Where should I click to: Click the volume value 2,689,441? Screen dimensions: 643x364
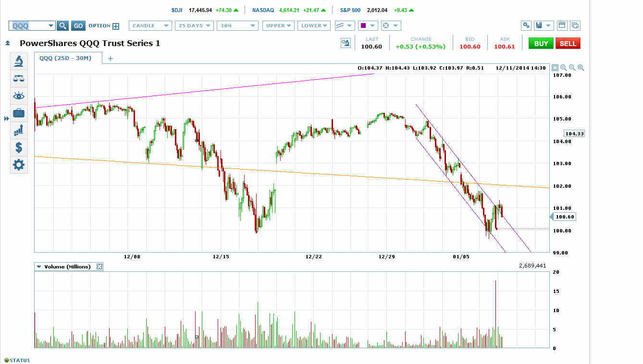point(532,266)
